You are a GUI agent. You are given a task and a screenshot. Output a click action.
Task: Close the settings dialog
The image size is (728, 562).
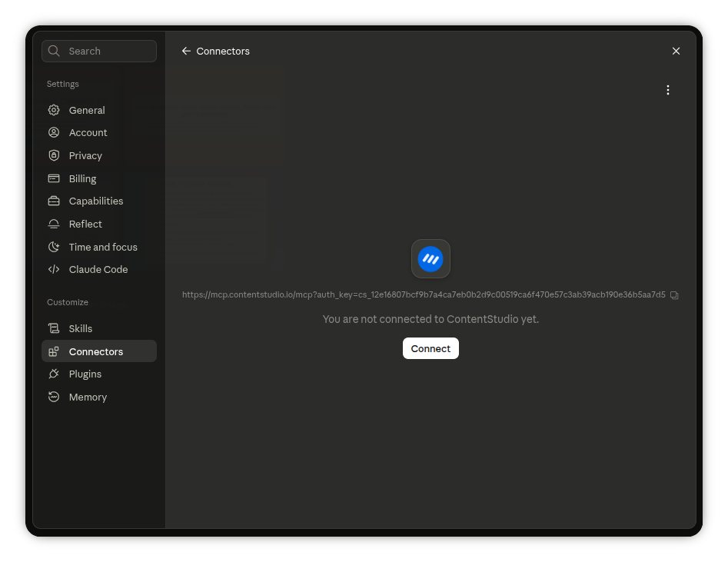[x=676, y=51]
